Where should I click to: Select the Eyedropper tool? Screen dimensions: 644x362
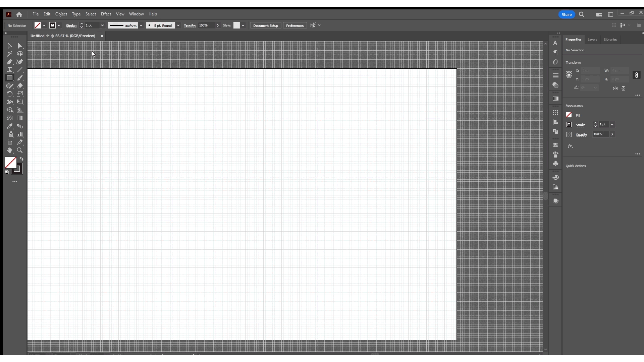[x=9, y=126]
